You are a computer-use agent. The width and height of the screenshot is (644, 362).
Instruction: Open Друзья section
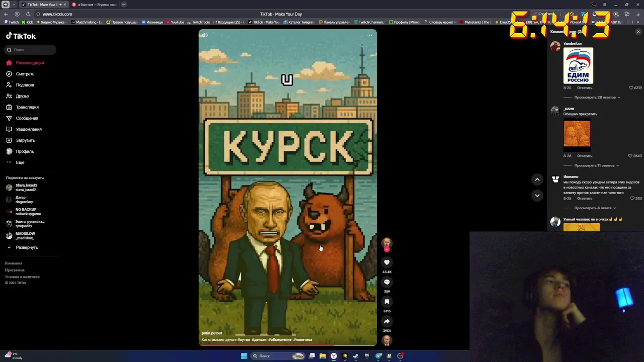tap(18, 96)
